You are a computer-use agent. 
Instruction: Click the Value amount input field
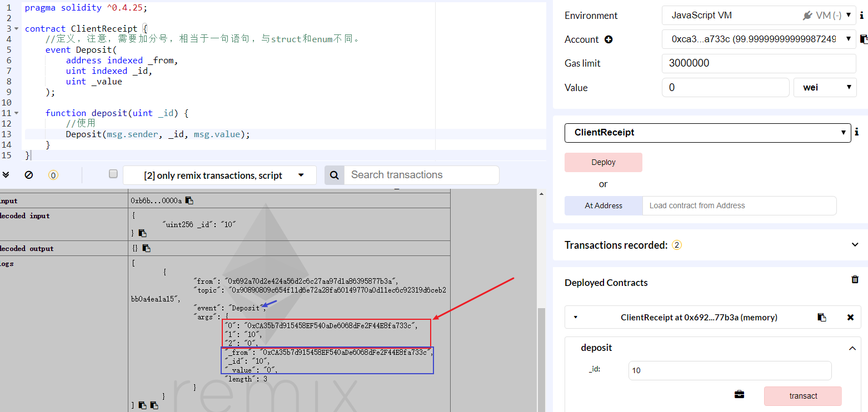[725, 87]
